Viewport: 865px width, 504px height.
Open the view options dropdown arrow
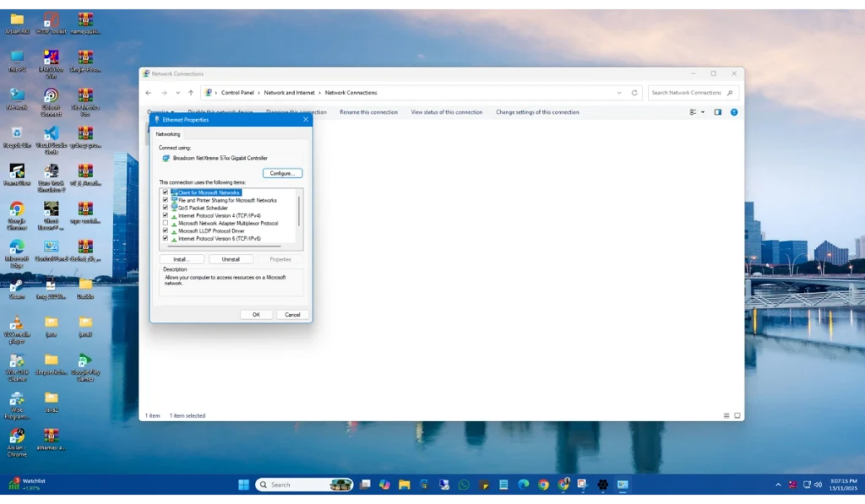pyautogui.click(x=703, y=111)
